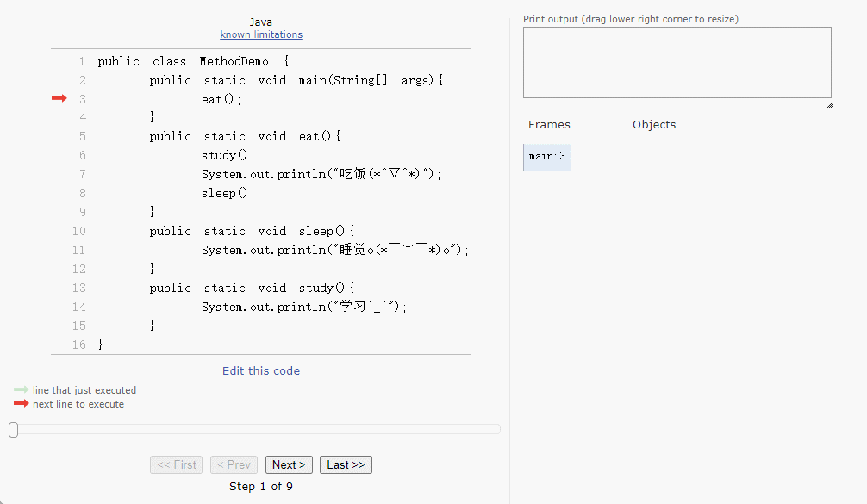Click inside the Print output text box
Screen dimensions: 867x504
point(677,62)
